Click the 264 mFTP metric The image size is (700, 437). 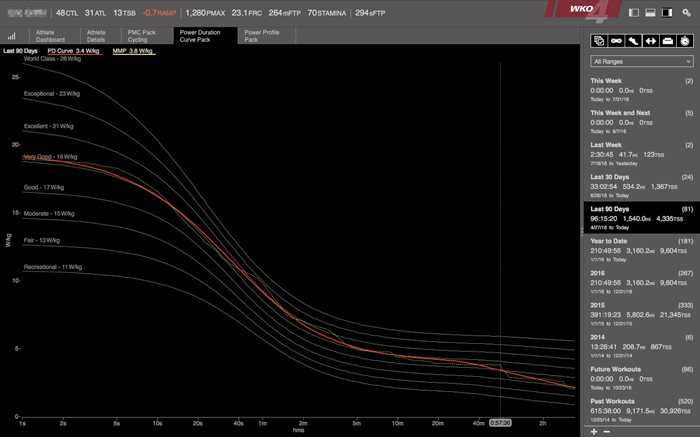point(285,13)
